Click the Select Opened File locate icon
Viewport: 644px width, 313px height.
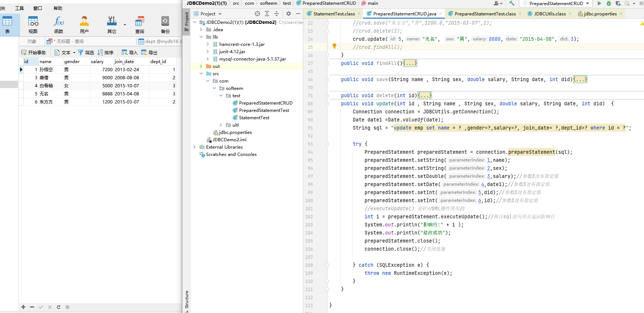click(x=257, y=14)
